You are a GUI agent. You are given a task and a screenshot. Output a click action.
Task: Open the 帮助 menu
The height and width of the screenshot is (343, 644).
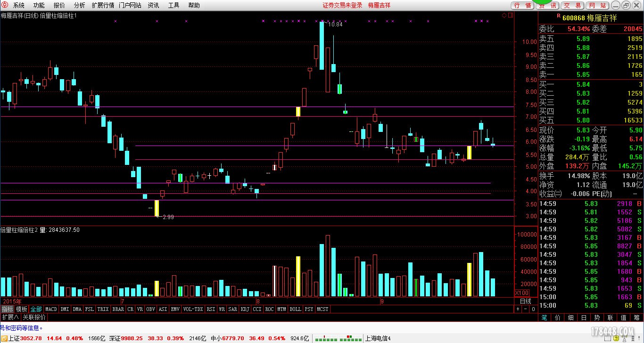click(194, 5)
